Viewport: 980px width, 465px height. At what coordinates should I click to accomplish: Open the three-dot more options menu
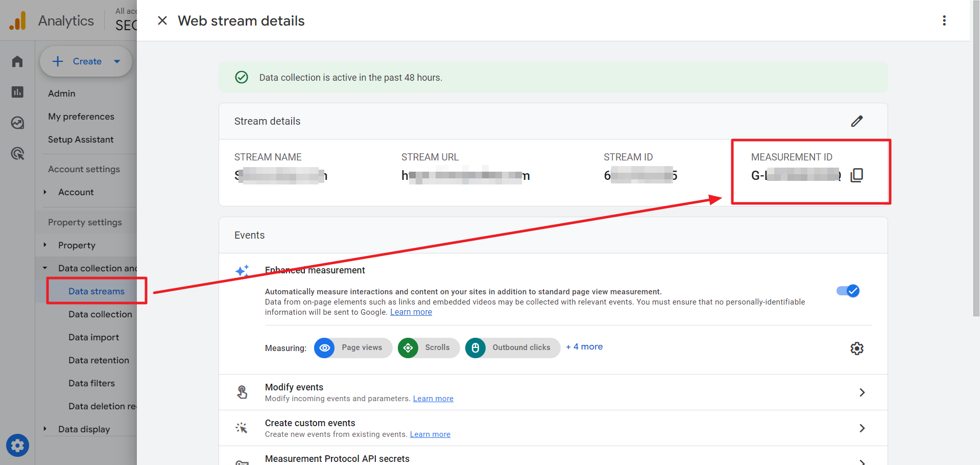click(x=944, y=20)
